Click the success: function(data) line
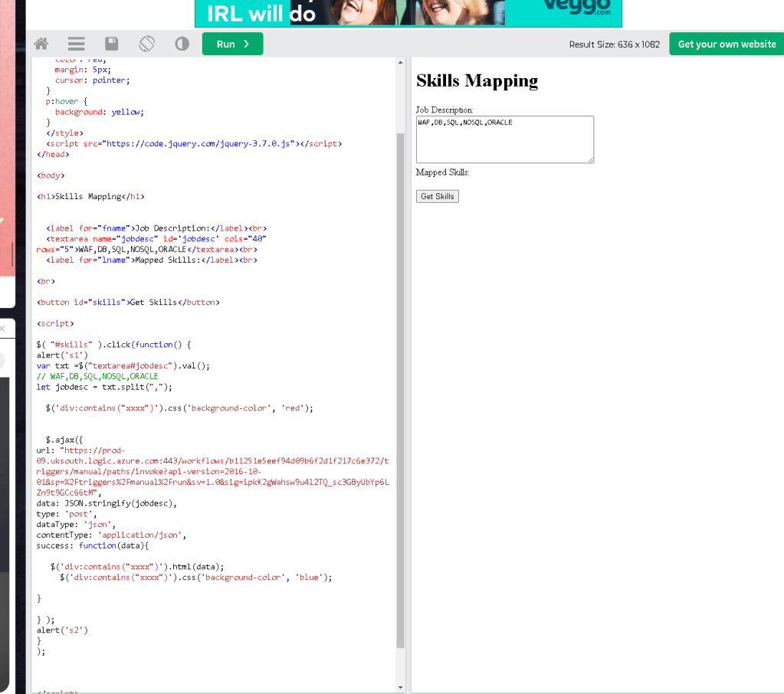 pyautogui.click(x=93, y=545)
